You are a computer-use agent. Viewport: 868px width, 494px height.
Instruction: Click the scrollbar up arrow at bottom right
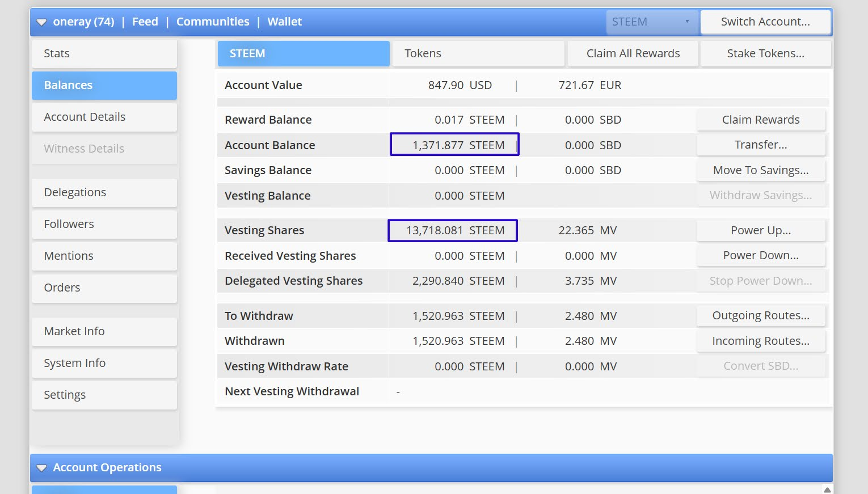click(827, 489)
